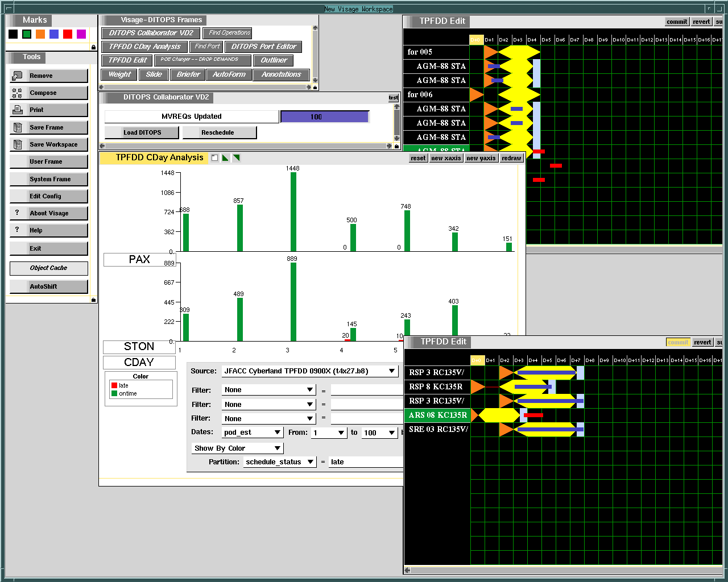Image resolution: width=728 pixels, height=582 pixels.
Task: Click the Load DITOPS button
Action: pos(142,132)
